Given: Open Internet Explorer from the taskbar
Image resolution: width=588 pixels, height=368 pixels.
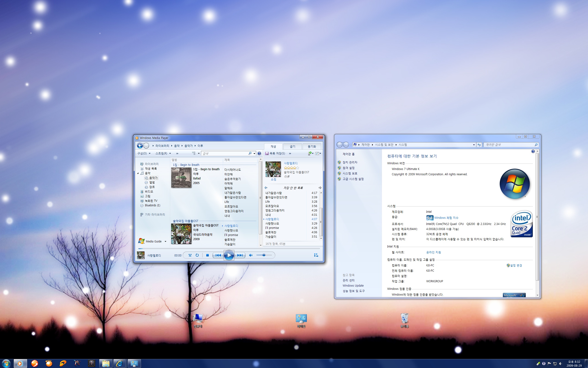Looking at the screenshot, I should coord(119,363).
